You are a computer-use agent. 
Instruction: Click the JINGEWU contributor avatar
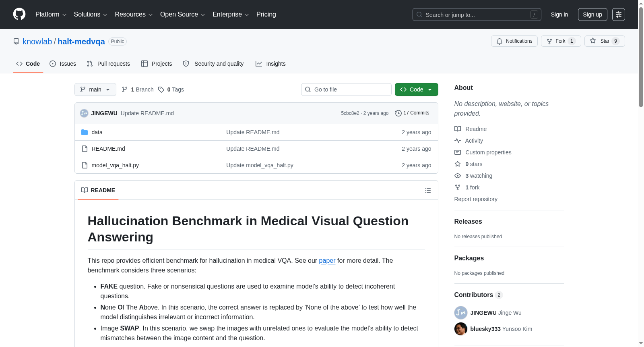tap(461, 313)
